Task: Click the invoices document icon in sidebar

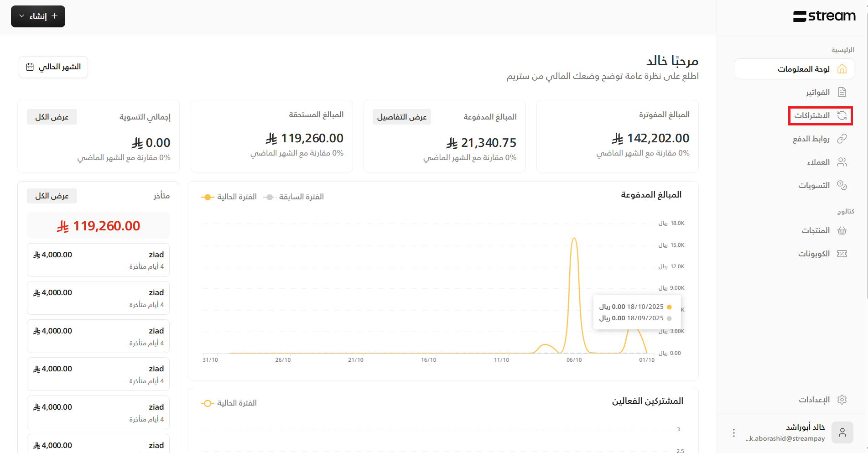Action: (842, 92)
